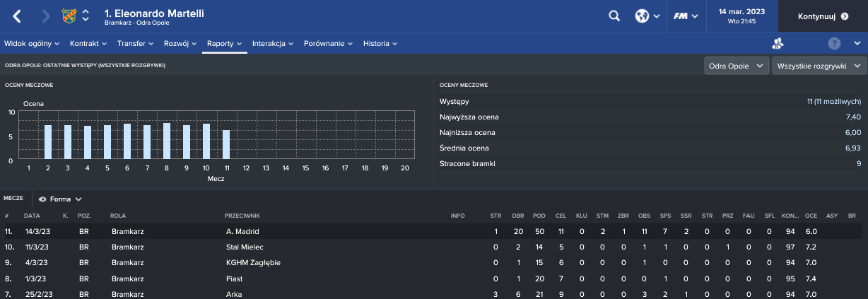Open the Kontrakt menu
Viewport: 868px width, 299px height.
[88, 43]
